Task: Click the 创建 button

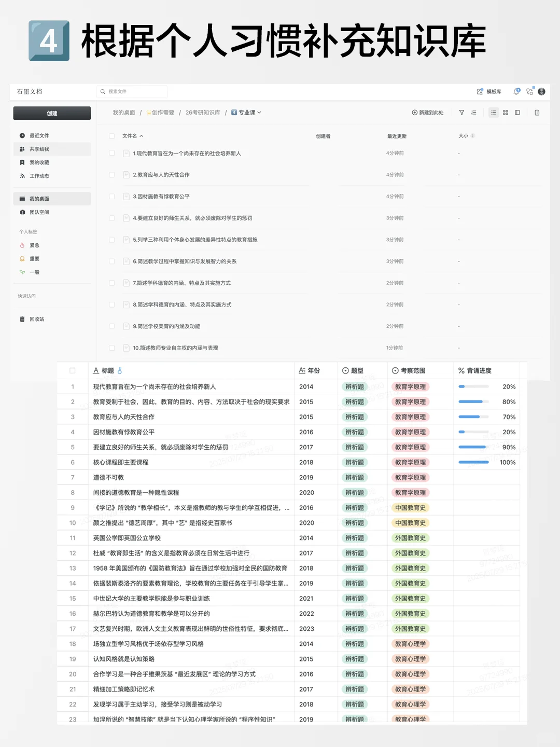Action: [x=52, y=113]
